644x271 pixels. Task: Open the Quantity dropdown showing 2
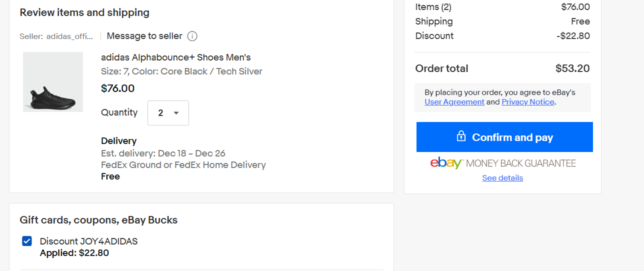pyautogui.click(x=168, y=113)
